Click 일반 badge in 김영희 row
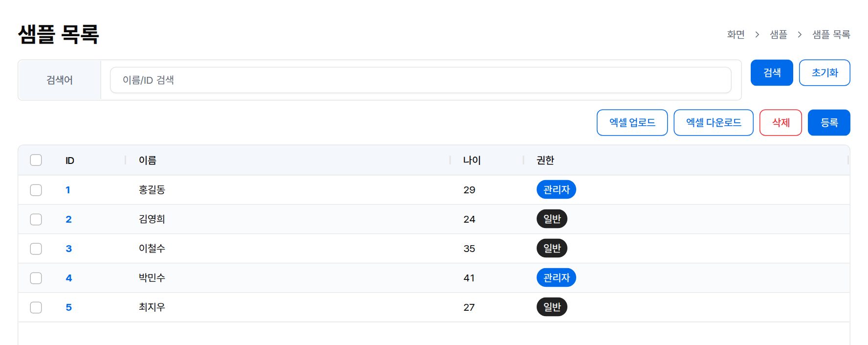 point(552,219)
